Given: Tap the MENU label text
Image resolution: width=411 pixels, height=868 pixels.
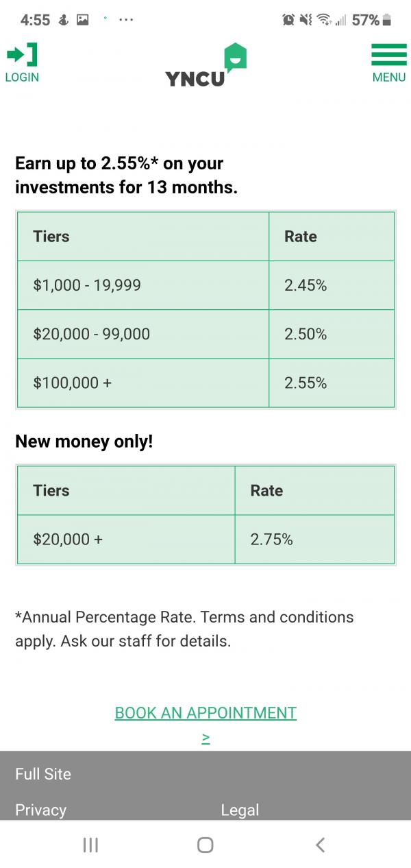Looking at the screenshot, I should point(388,77).
